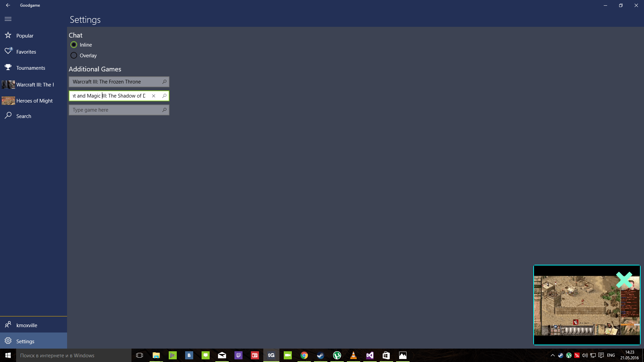Open kmoxville user profile

[x=34, y=325]
